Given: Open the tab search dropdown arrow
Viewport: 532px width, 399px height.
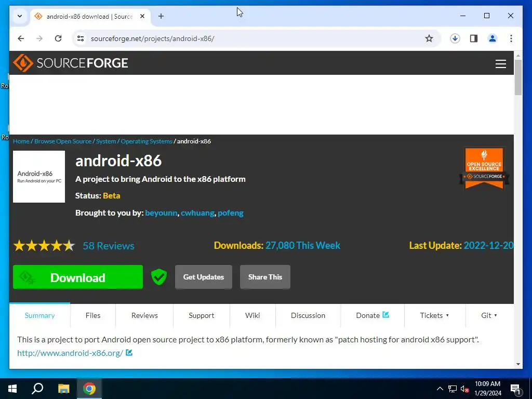Looking at the screenshot, I should (x=20, y=16).
